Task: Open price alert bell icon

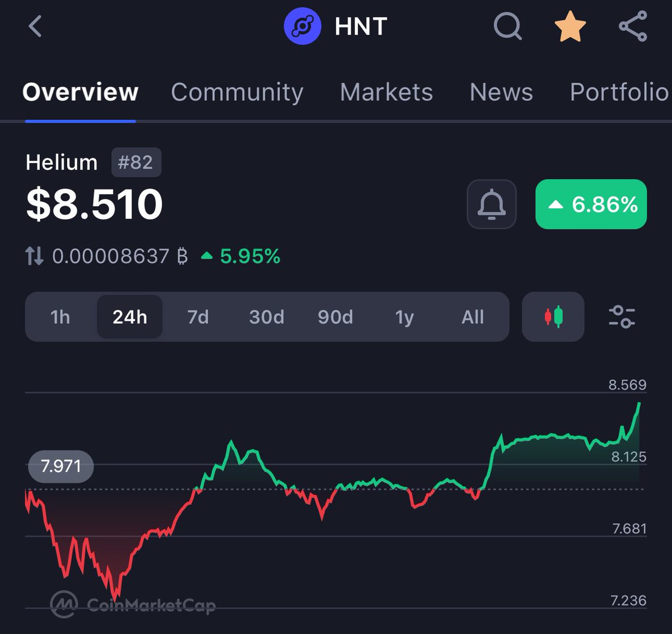Action: tap(492, 204)
